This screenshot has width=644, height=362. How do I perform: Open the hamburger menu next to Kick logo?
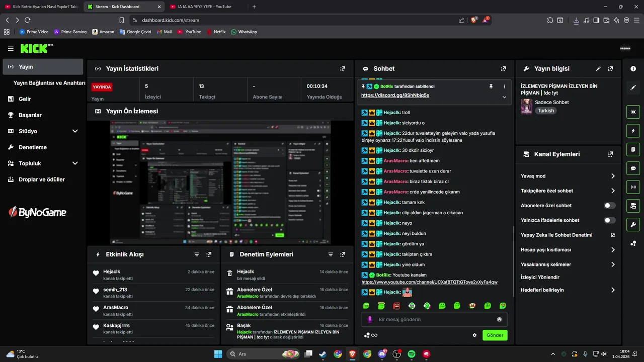(11, 49)
